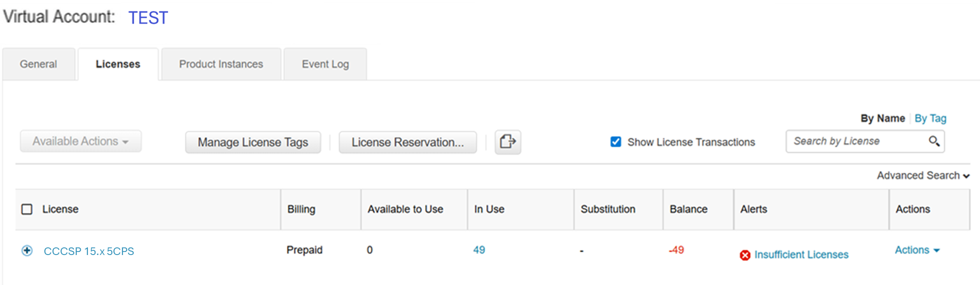Click the search magnifier icon
Screen dimensions: 980x285
(x=934, y=141)
